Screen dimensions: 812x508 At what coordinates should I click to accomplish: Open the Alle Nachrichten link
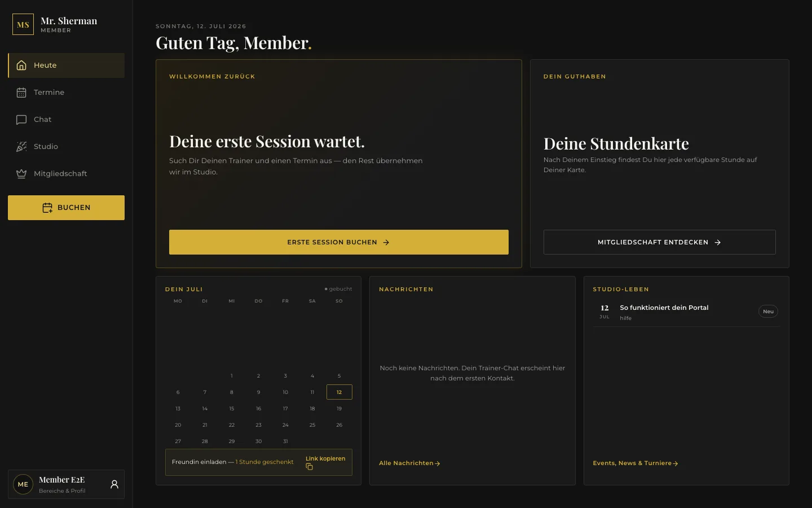coord(409,463)
